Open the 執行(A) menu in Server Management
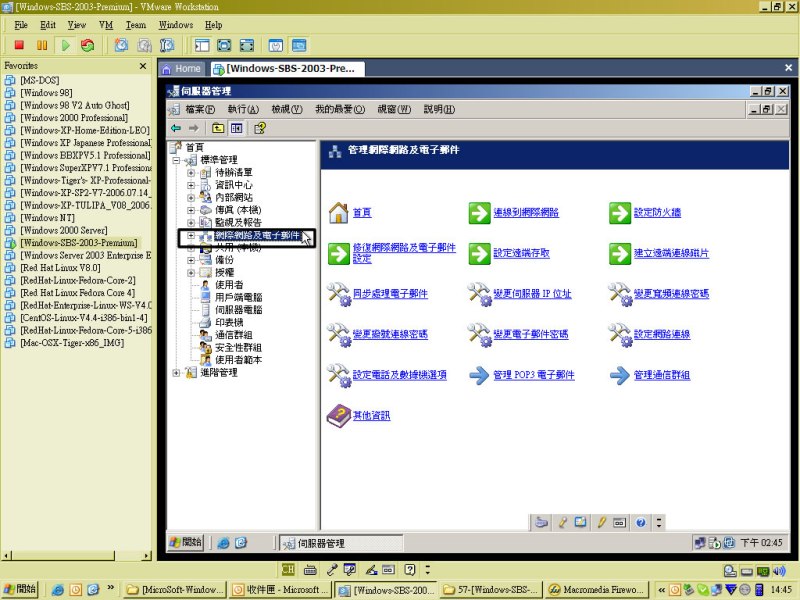This screenshot has height=600, width=800. 243,109
